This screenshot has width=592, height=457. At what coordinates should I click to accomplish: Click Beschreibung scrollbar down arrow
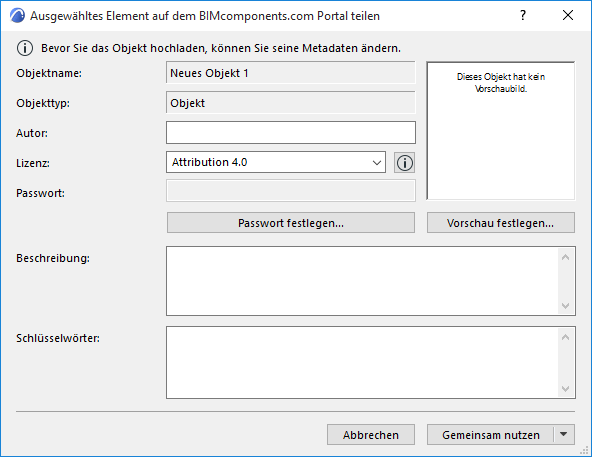566,305
